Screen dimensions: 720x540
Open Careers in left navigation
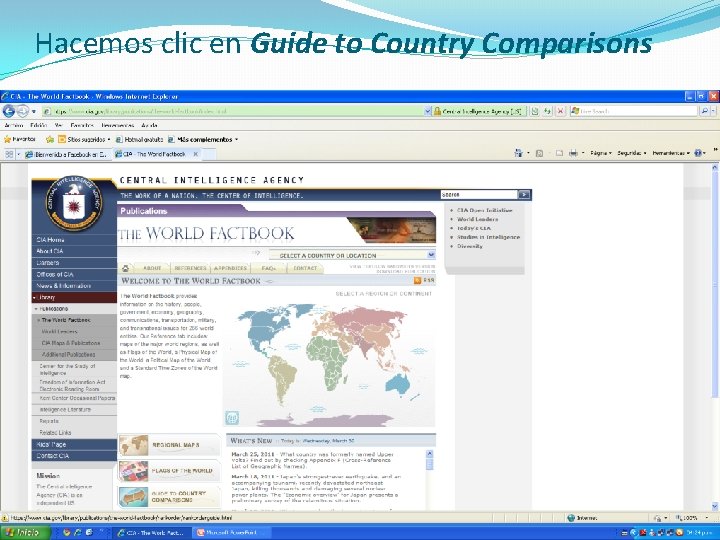74,263
